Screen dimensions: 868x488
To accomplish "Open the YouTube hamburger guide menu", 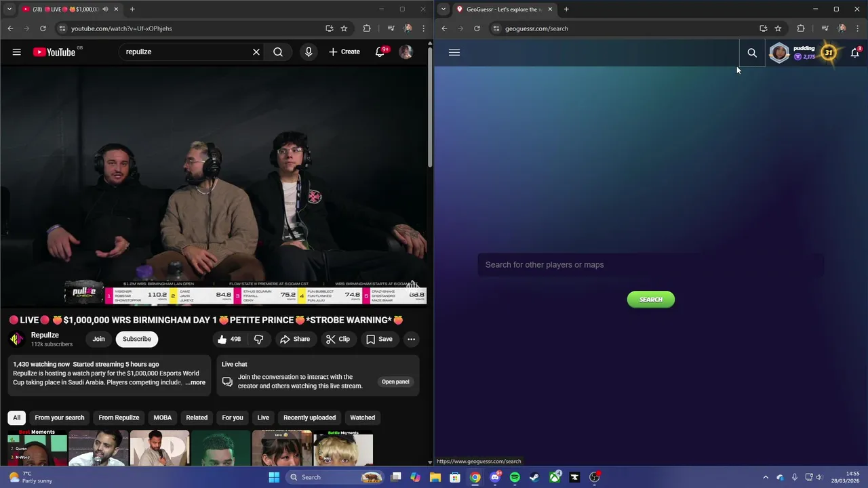I will click(16, 52).
